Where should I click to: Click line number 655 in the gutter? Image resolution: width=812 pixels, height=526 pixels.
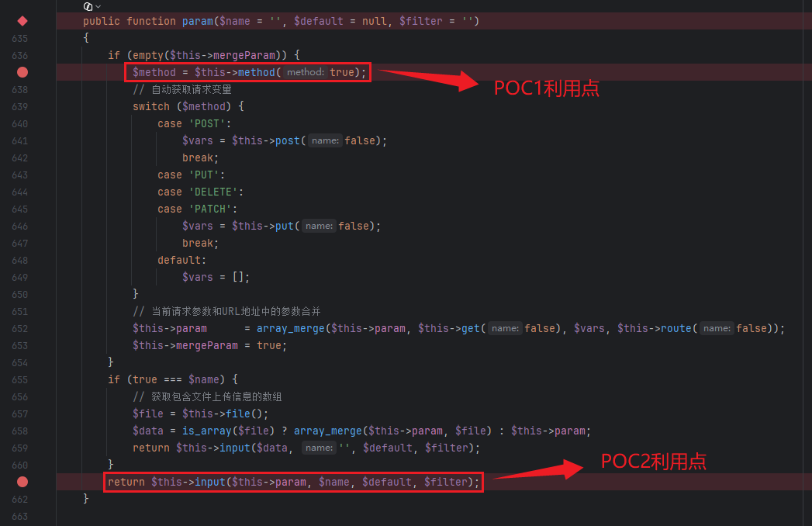coord(19,380)
